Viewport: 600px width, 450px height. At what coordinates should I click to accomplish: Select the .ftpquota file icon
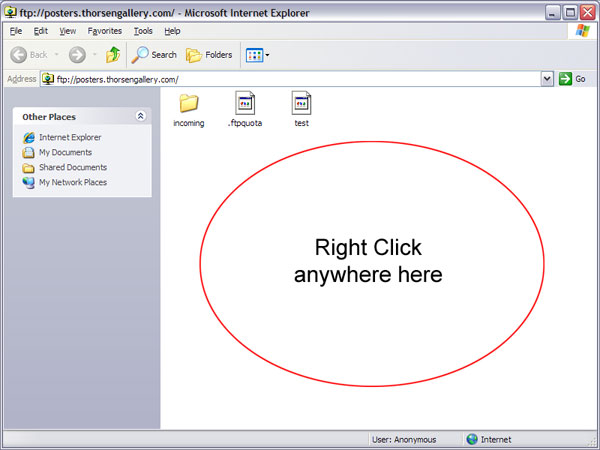[x=245, y=103]
